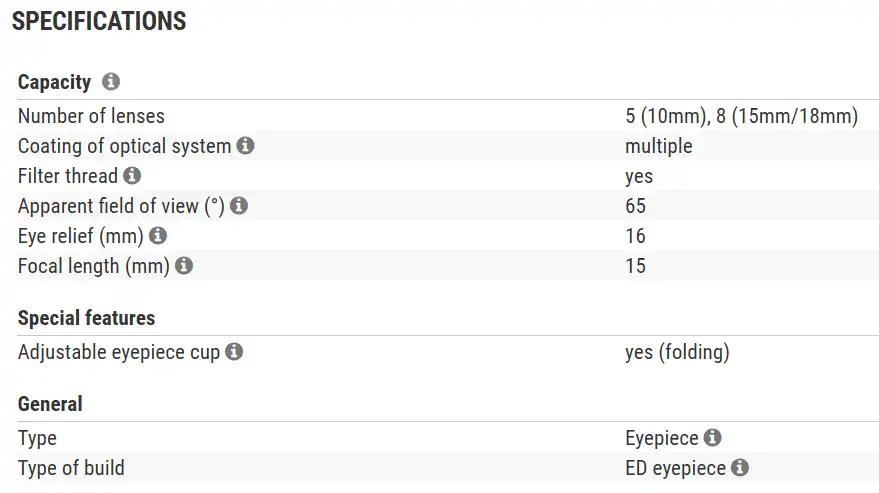Click the General section heading
This screenshot has width=879, height=493.
coord(50,404)
